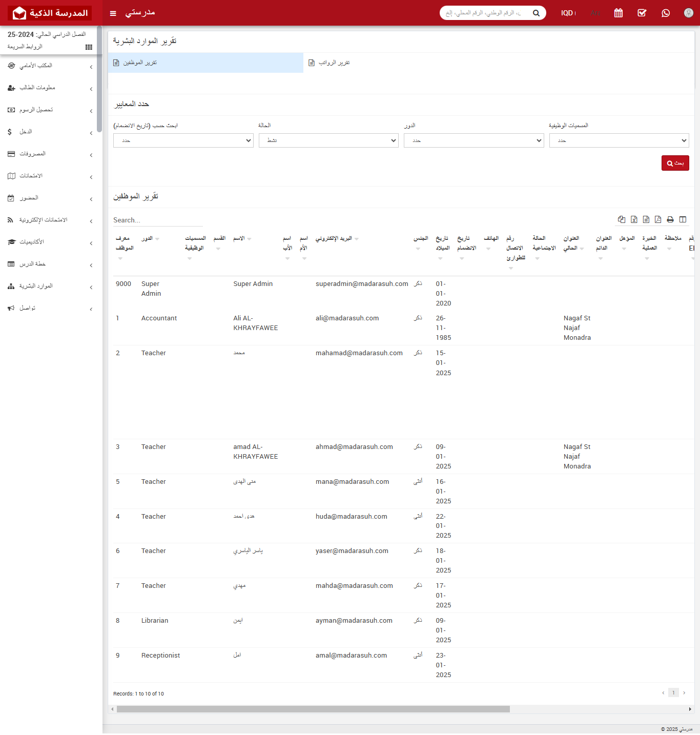Click the checked task icon in header
Viewport: 700px width, 735px height.
pyautogui.click(x=642, y=13)
